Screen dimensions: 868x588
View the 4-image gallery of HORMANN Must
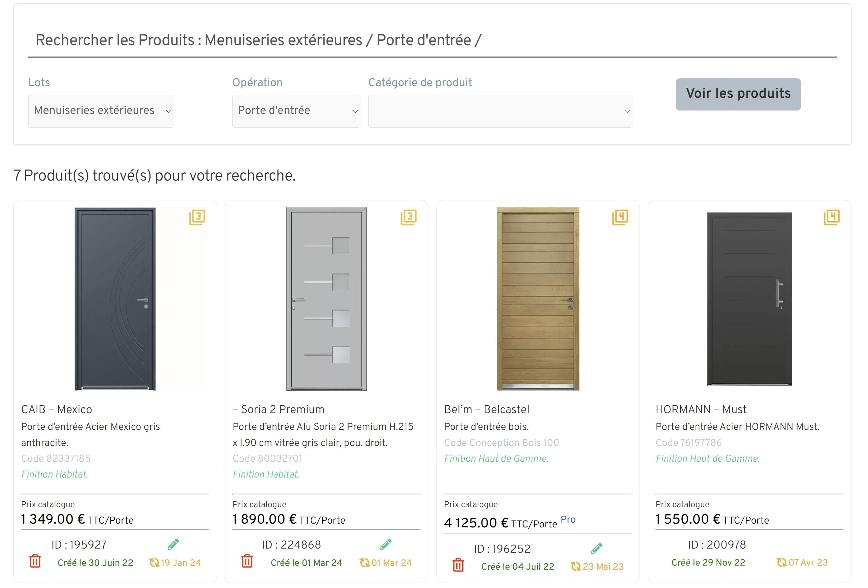coord(831,217)
